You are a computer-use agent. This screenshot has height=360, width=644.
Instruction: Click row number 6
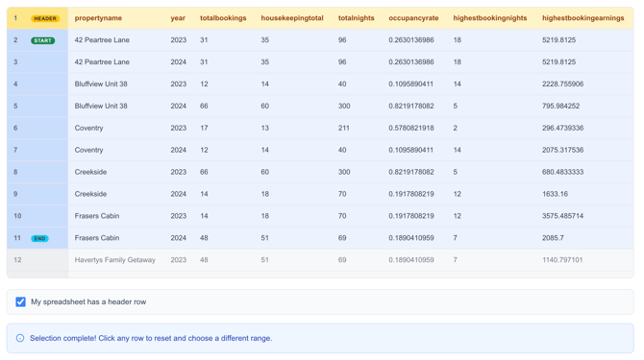[15, 128]
